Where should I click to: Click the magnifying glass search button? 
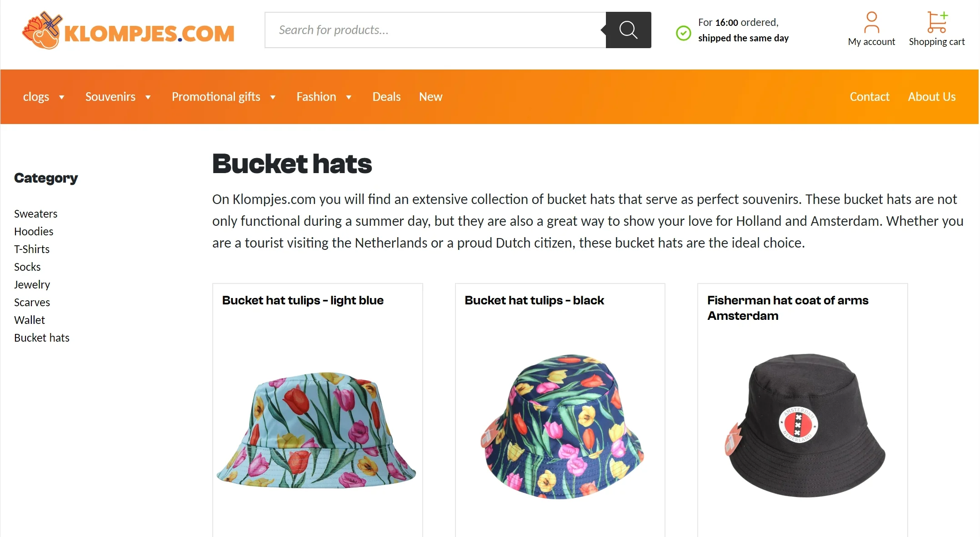628,30
